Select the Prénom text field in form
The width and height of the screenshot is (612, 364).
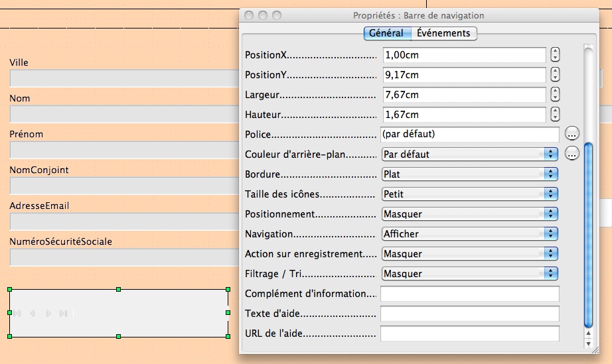[125, 150]
